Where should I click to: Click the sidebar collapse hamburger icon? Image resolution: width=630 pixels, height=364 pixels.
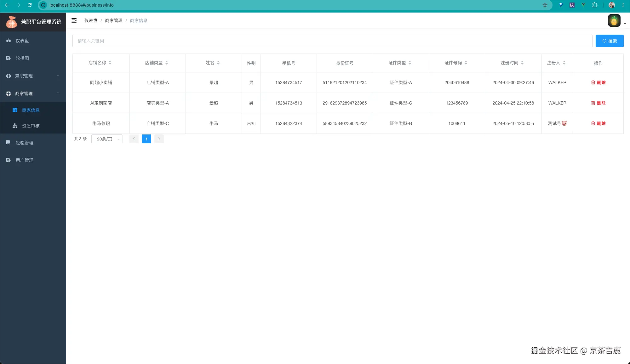[x=74, y=20]
